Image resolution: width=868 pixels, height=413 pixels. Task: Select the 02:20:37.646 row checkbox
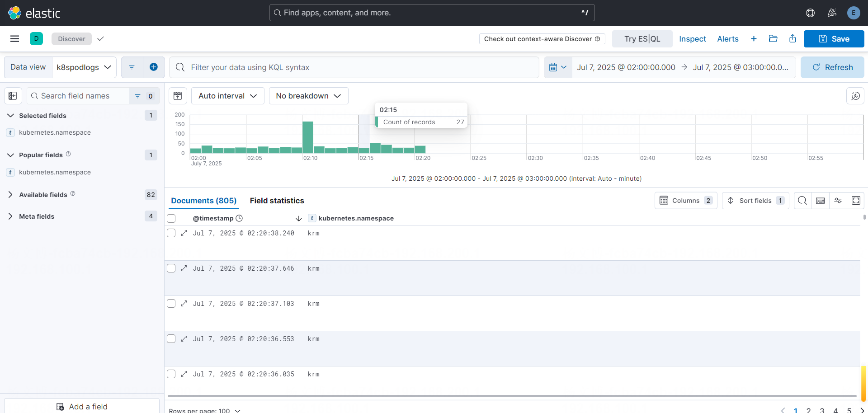171,268
